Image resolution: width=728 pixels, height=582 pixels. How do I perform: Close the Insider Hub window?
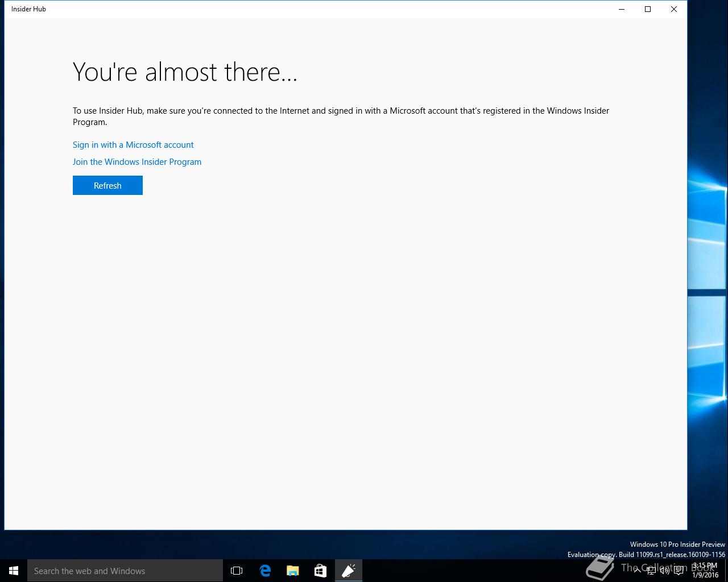point(674,9)
